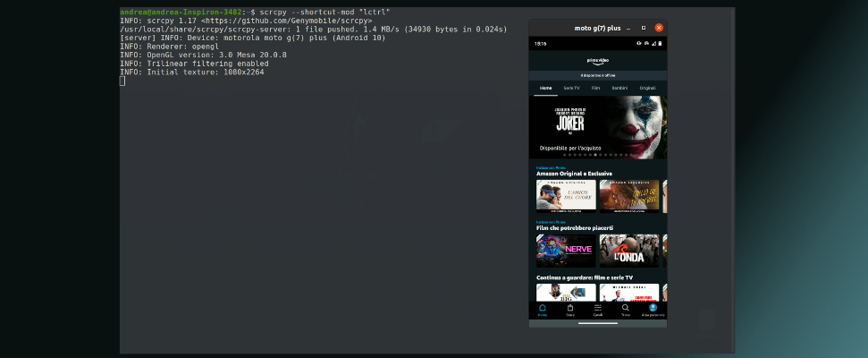Open the Canali channels icon

click(x=598, y=310)
